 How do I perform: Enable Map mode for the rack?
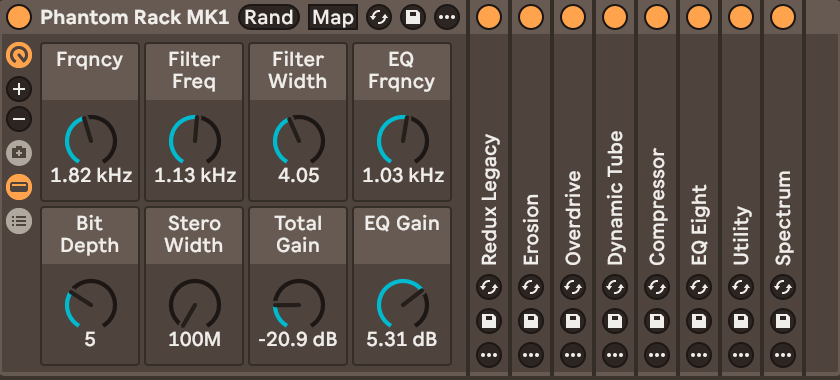point(333,17)
